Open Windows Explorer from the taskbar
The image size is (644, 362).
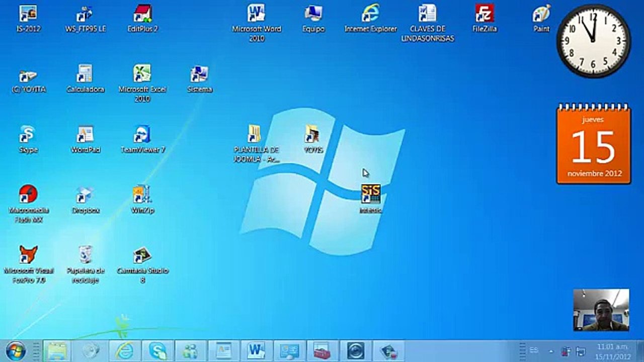[x=57, y=350]
